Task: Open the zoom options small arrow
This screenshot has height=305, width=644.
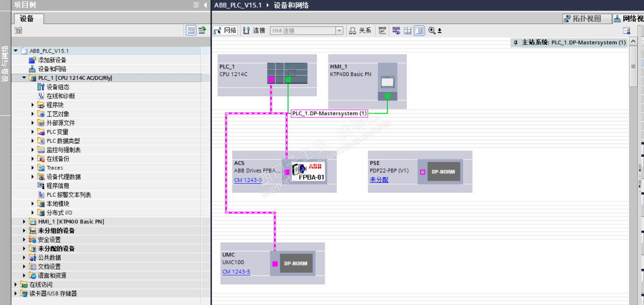Action: tap(440, 31)
